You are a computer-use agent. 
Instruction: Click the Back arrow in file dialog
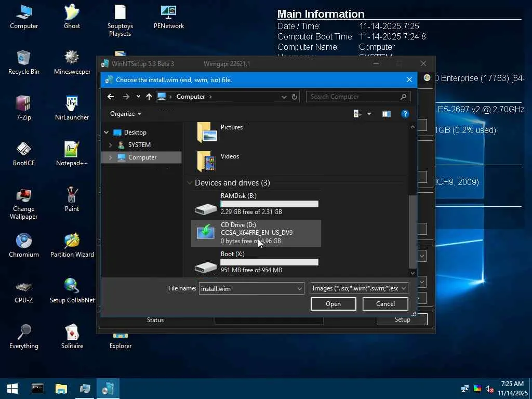[x=111, y=97]
